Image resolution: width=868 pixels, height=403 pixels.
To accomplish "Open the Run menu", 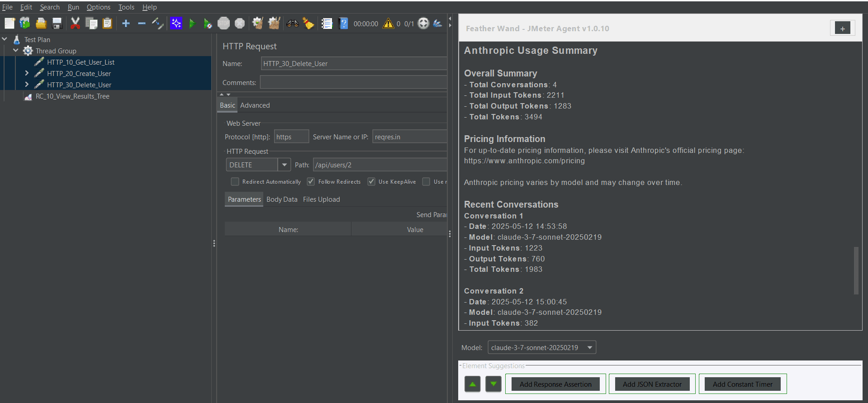I will pyautogui.click(x=73, y=7).
